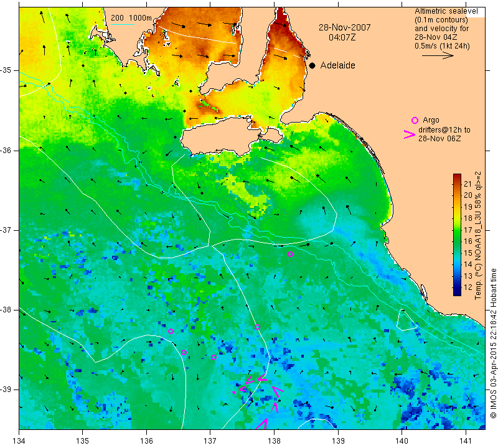Click latitude axis label -36
Image resolution: width=498 pixels, height=448 pixels.
(6, 150)
